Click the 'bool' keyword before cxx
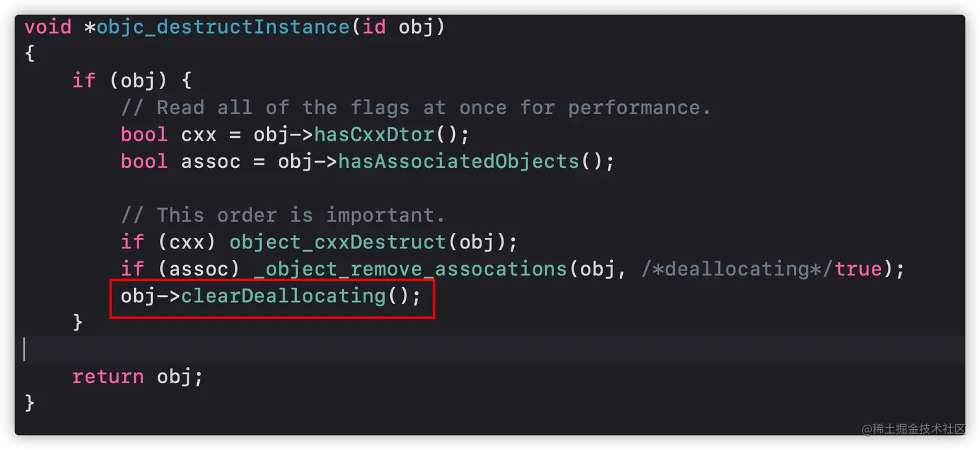Screen dimensions: 980x450 144,134
